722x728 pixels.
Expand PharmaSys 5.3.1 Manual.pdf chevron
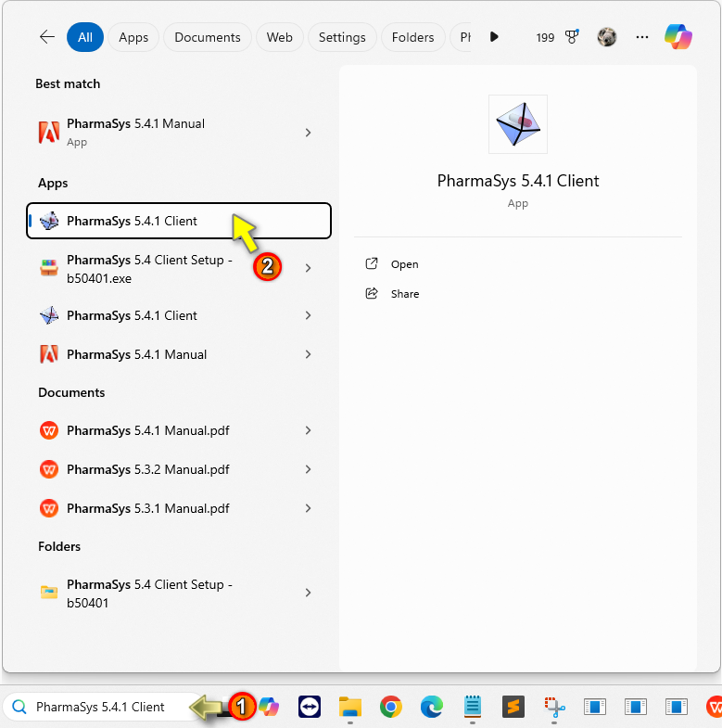(x=308, y=508)
